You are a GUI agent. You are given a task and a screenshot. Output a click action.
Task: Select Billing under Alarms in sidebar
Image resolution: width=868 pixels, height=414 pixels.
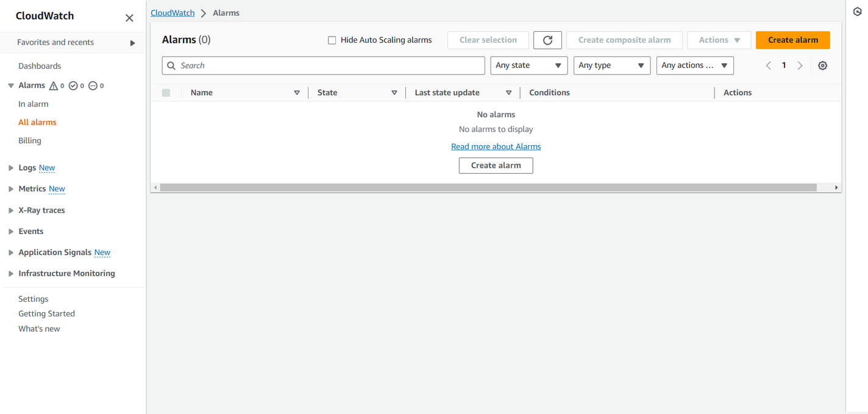pos(30,141)
